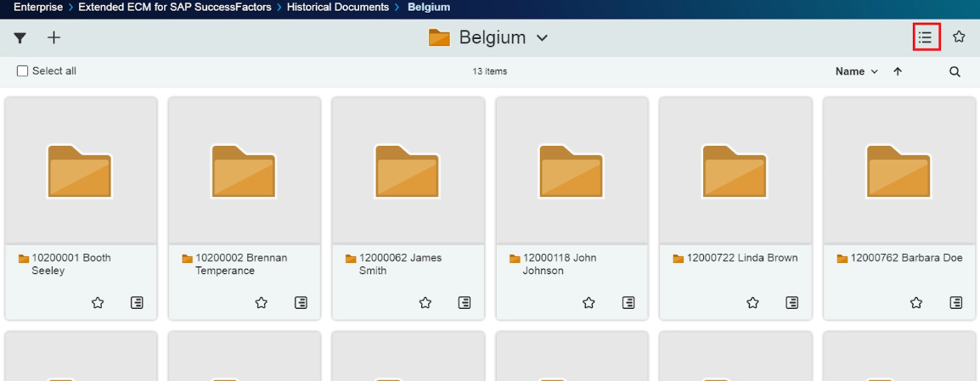The width and height of the screenshot is (980, 381).
Task: Open search using the magnifier icon
Action: [x=955, y=72]
